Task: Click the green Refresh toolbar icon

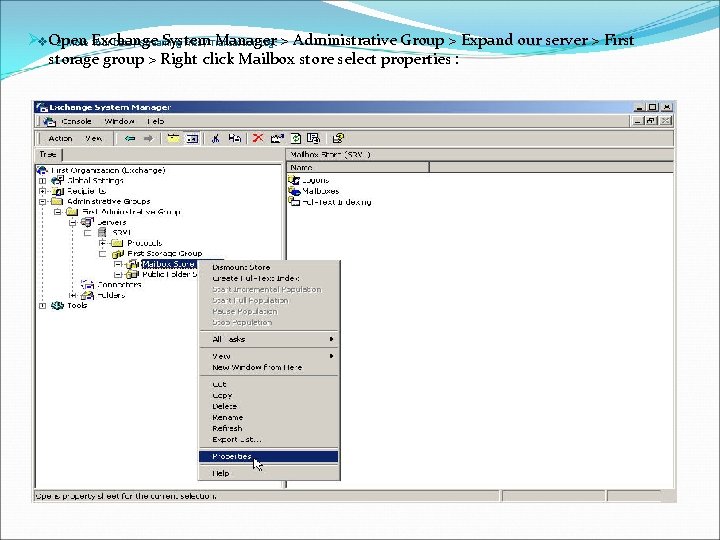Action: pyautogui.click(x=296, y=138)
